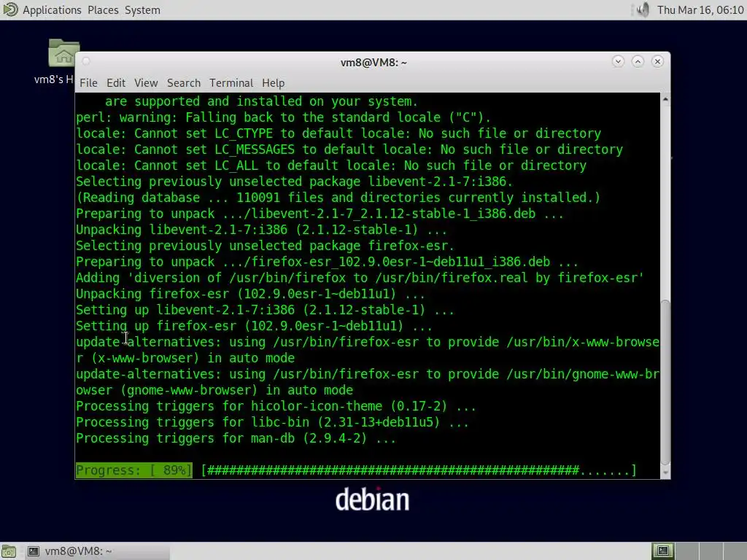The height and width of the screenshot is (560, 747).
Task: Click the line 'Setting up firefox-esr'
Action: click(255, 326)
